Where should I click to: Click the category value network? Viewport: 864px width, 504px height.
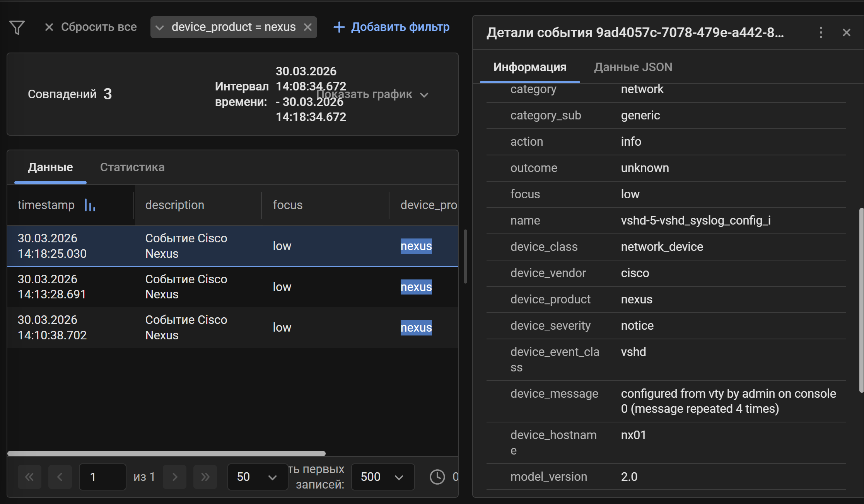point(642,89)
